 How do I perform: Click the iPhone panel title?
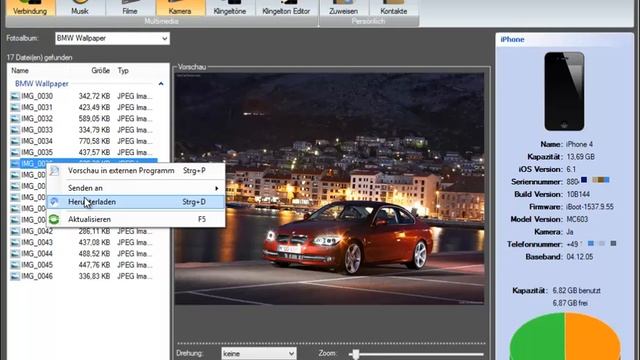point(512,40)
